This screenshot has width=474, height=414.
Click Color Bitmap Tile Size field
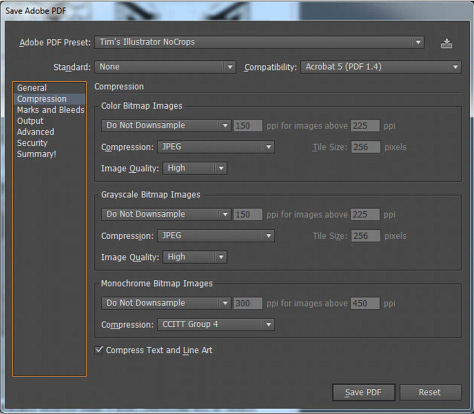click(x=365, y=147)
